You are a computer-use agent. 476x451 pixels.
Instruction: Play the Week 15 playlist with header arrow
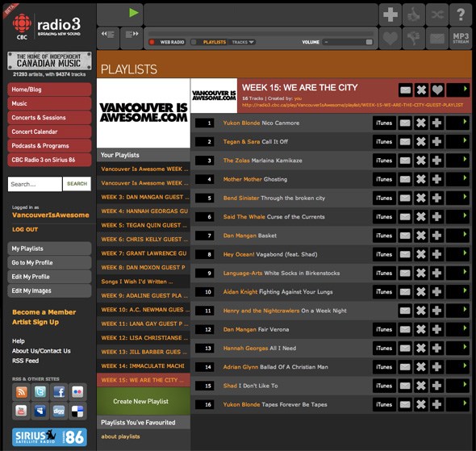[458, 90]
